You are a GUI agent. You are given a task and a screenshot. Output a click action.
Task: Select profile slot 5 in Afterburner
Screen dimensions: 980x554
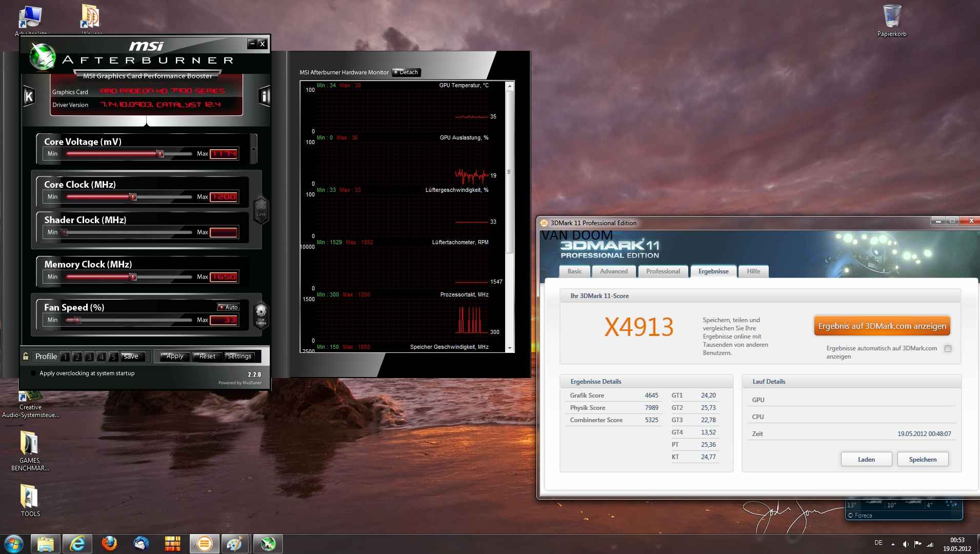[x=113, y=357]
